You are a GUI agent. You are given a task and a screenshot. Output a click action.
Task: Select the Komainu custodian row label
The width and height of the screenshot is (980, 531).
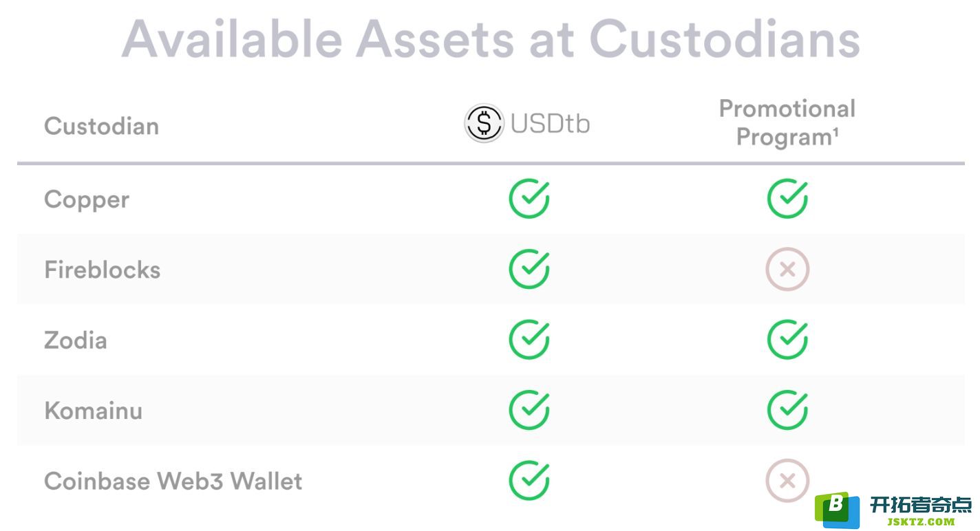tap(94, 411)
